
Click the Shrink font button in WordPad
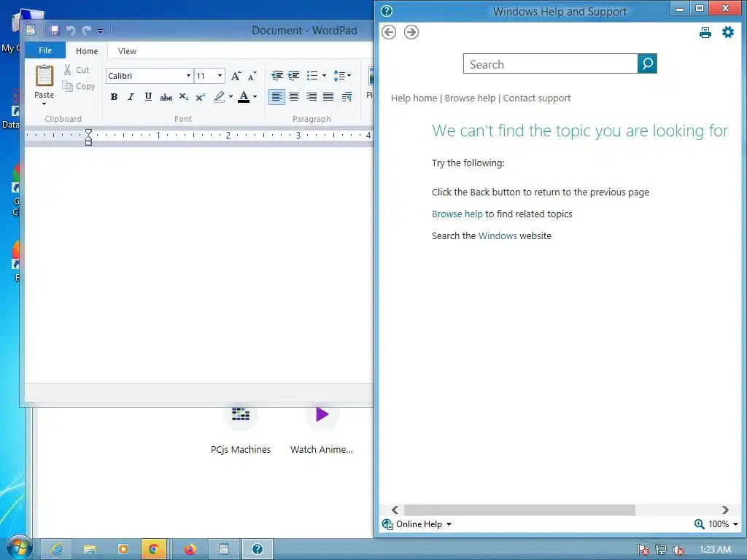pyautogui.click(x=252, y=76)
